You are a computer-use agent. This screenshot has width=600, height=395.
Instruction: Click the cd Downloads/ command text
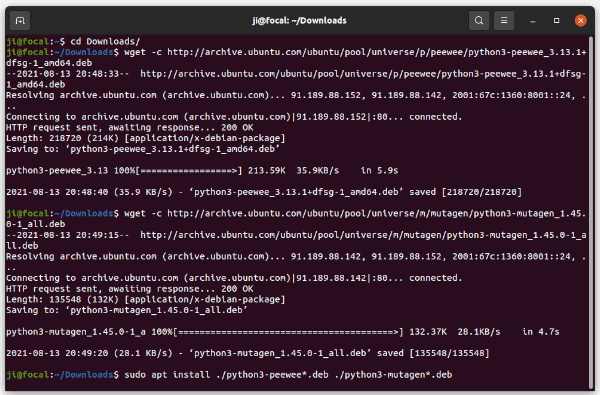(105, 41)
